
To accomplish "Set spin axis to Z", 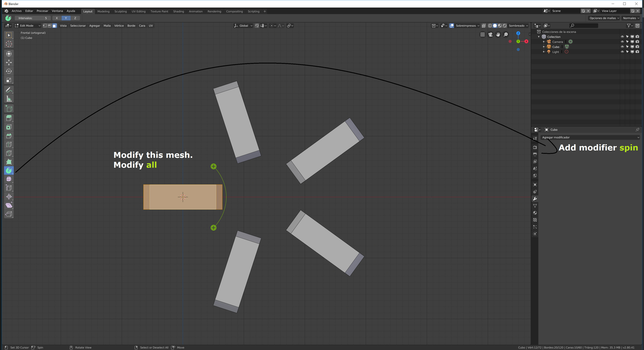I will [75, 18].
